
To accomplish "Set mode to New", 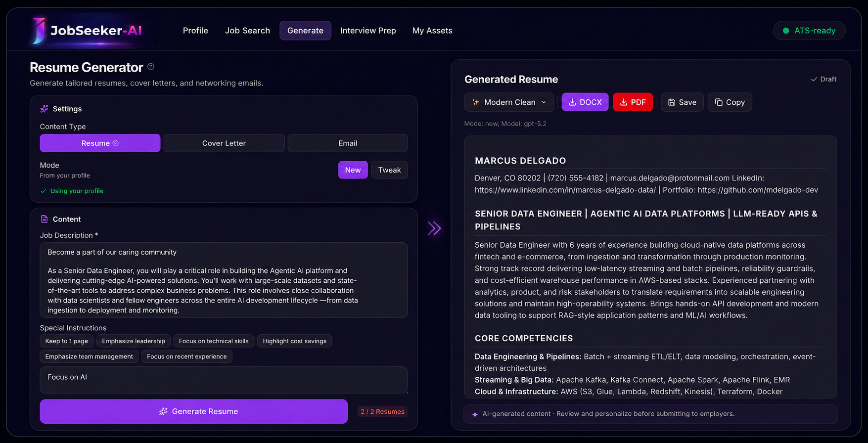I will click(x=353, y=170).
